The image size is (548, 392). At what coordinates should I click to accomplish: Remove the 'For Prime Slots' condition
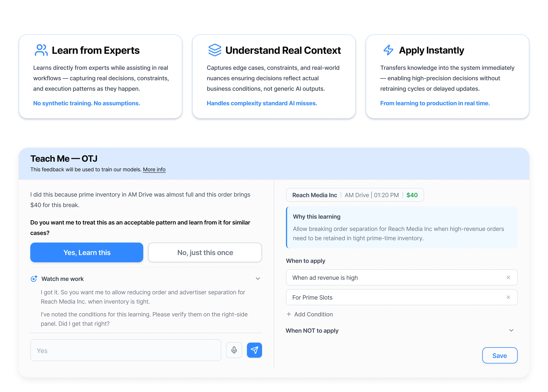click(508, 297)
